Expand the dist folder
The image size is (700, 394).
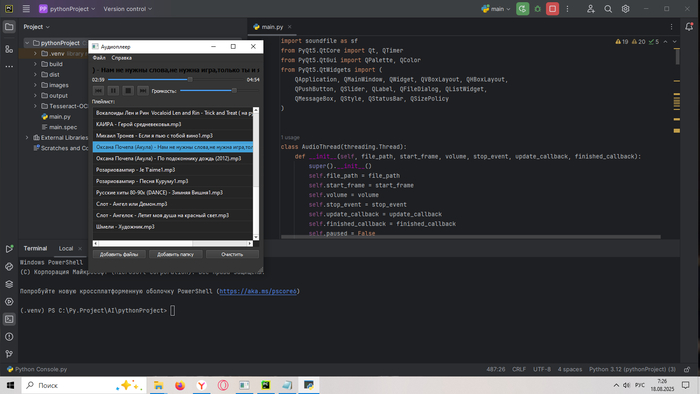(35, 75)
